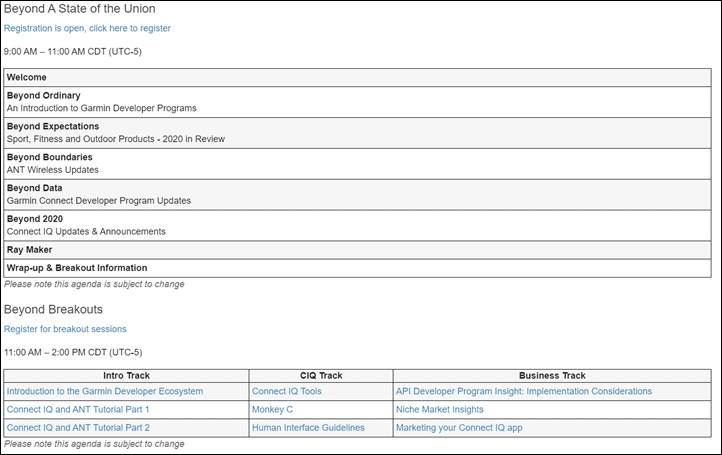Click 'Garmin Connect Developer Program Updates' text
This screenshot has height=455, width=722.
tap(99, 201)
